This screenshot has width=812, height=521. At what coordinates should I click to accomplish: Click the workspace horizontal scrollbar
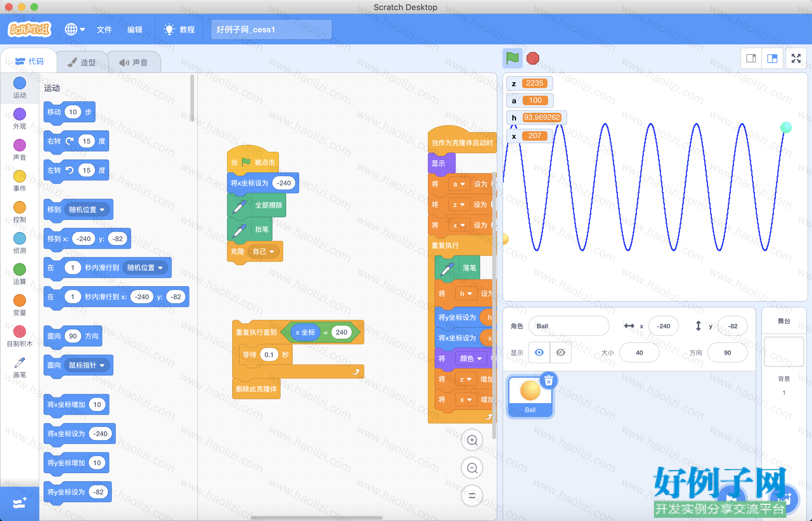coord(317,518)
